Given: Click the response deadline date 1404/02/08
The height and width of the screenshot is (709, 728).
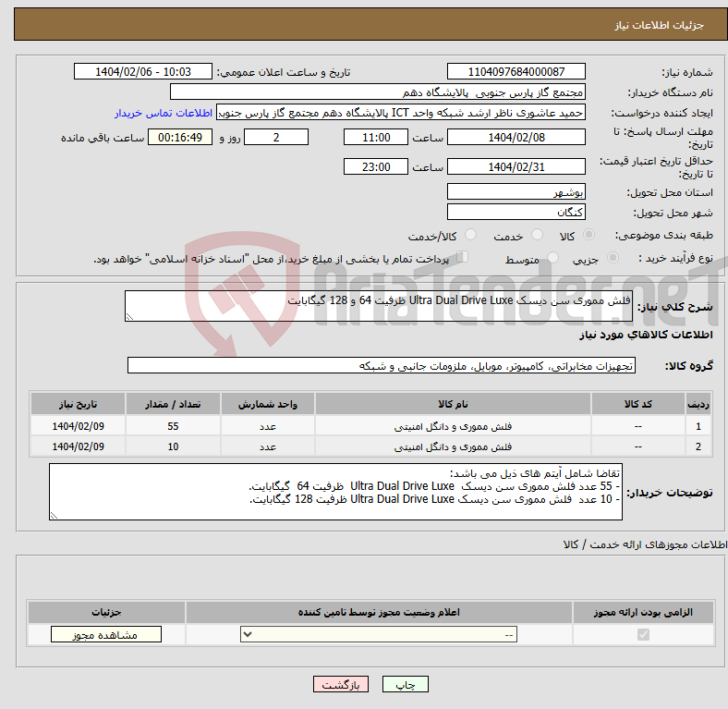Looking at the screenshot, I should tap(516, 138).
